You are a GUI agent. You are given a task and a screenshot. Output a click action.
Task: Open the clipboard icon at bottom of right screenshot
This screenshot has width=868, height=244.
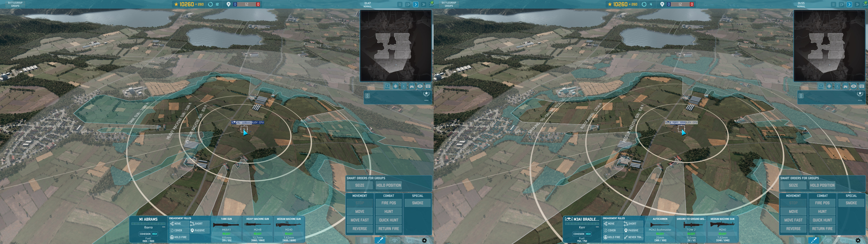[799, 240]
